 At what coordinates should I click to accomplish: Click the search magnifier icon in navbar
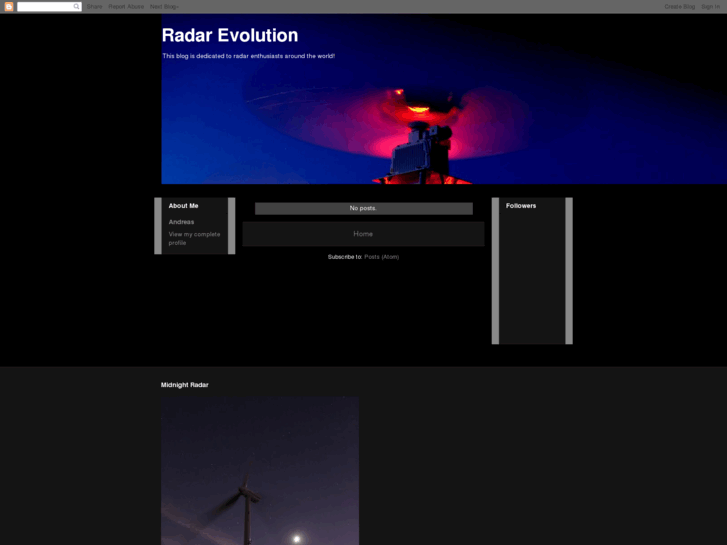pos(77,6)
